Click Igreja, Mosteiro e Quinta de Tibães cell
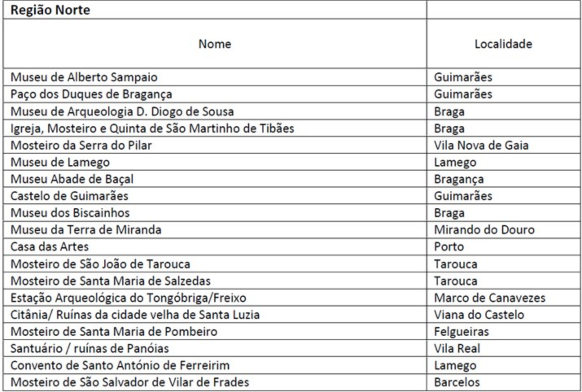The height and width of the screenshot is (392, 582). pyautogui.click(x=215, y=128)
